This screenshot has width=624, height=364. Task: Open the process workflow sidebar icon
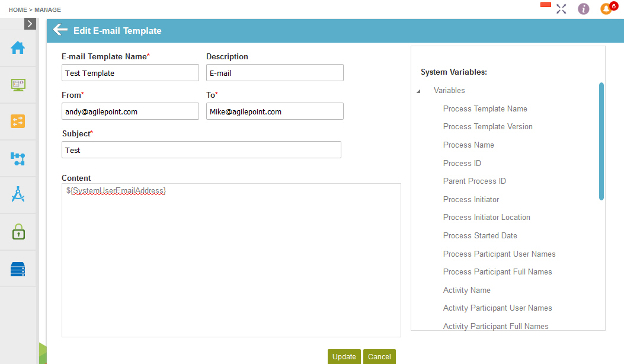point(18,158)
